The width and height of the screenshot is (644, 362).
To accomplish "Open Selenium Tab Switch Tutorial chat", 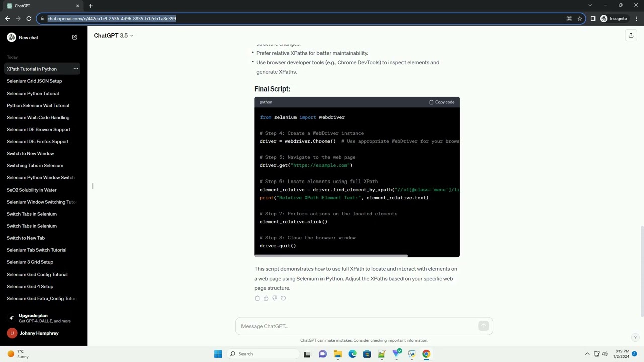I will pos(42,250).
